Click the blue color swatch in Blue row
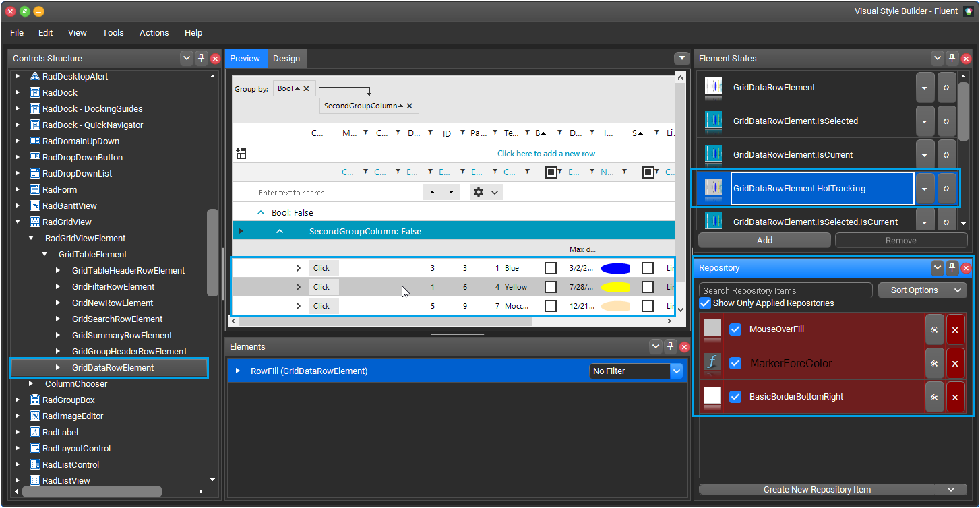 click(615, 268)
